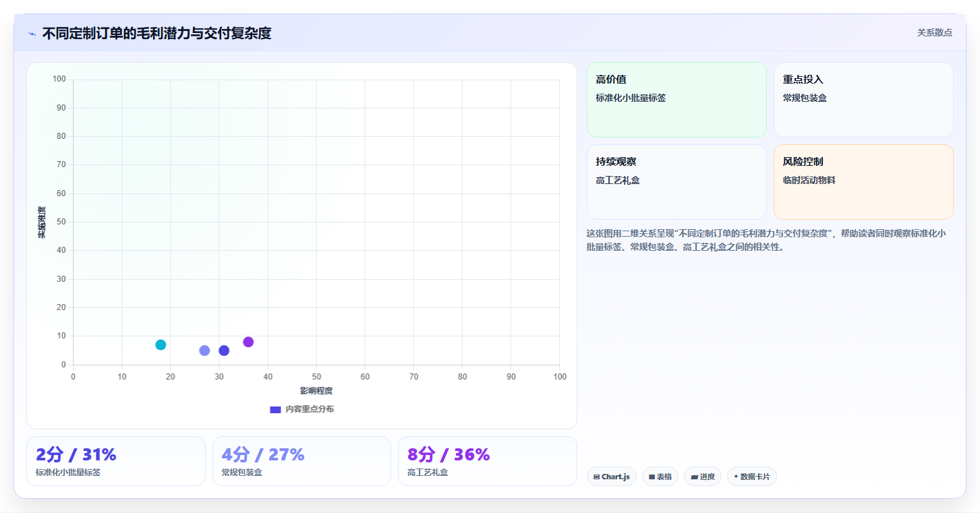Open the 风险控制 quadrant card

[863, 182]
